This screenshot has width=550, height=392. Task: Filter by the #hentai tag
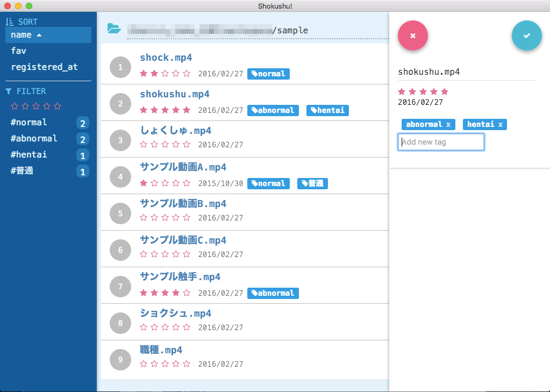tap(28, 155)
